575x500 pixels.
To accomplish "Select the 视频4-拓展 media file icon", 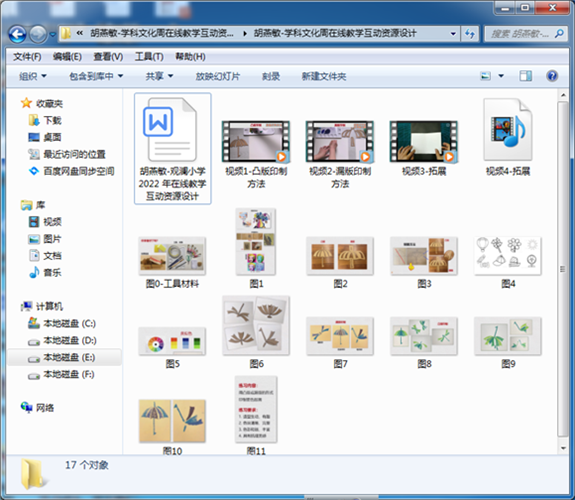I will [x=508, y=129].
